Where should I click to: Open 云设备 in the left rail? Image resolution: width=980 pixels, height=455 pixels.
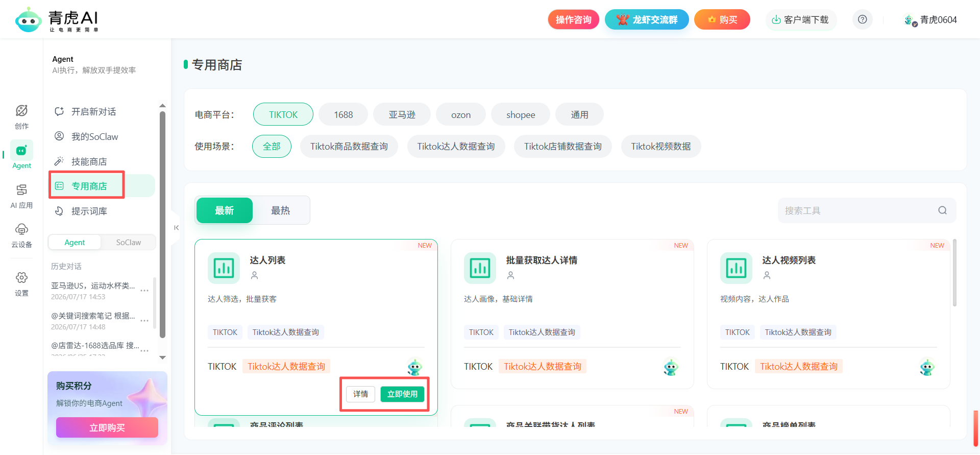click(21, 235)
